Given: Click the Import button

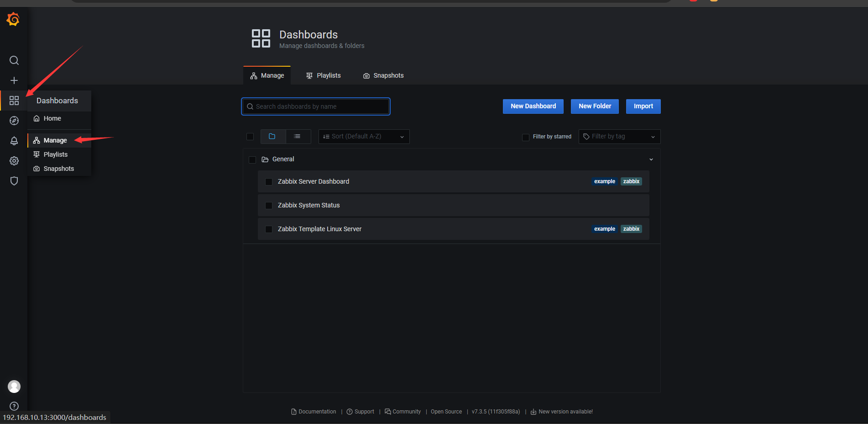Looking at the screenshot, I should (x=643, y=106).
